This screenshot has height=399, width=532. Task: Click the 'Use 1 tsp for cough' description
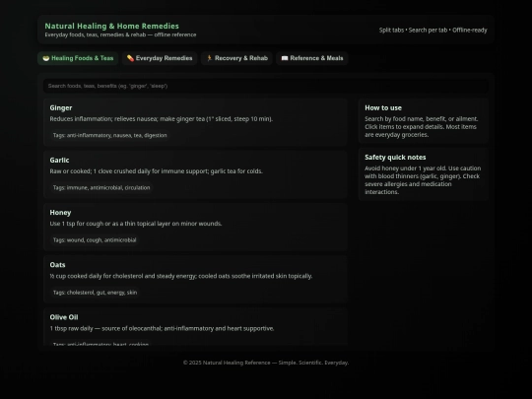coord(136,224)
